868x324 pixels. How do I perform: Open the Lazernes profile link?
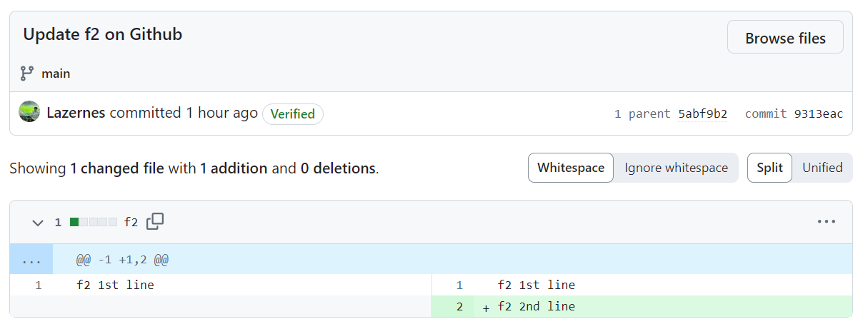coord(76,113)
